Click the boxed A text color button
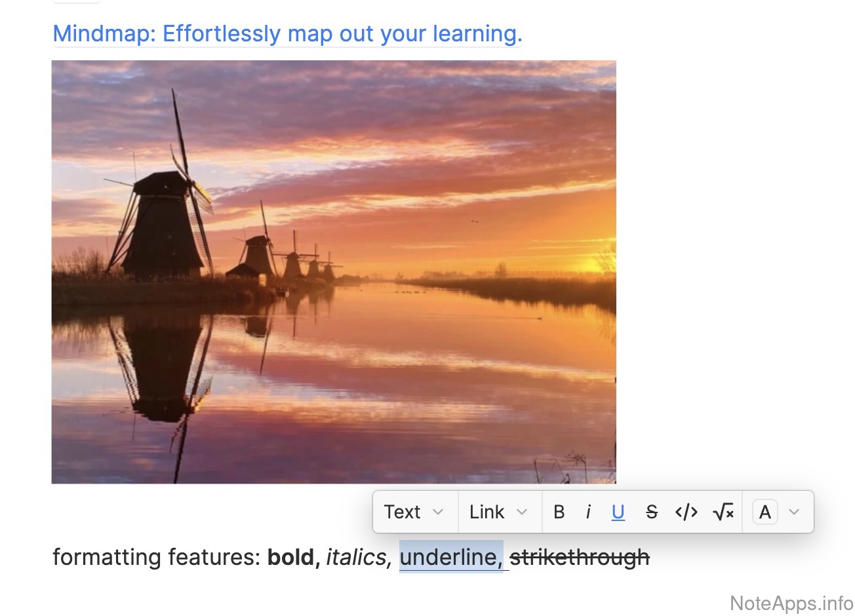The height and width of the screenshot is (616, 855). click(765, 512)
